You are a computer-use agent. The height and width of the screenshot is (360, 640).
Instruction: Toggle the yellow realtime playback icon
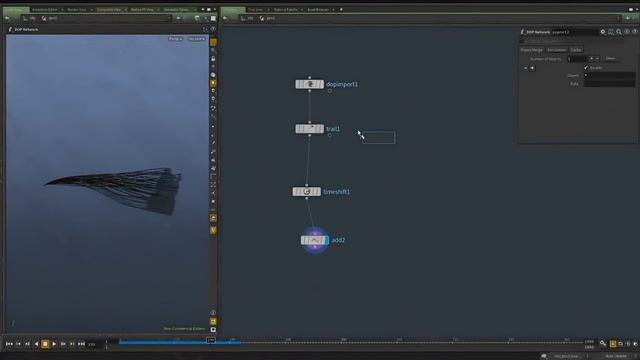click(613, 344)
